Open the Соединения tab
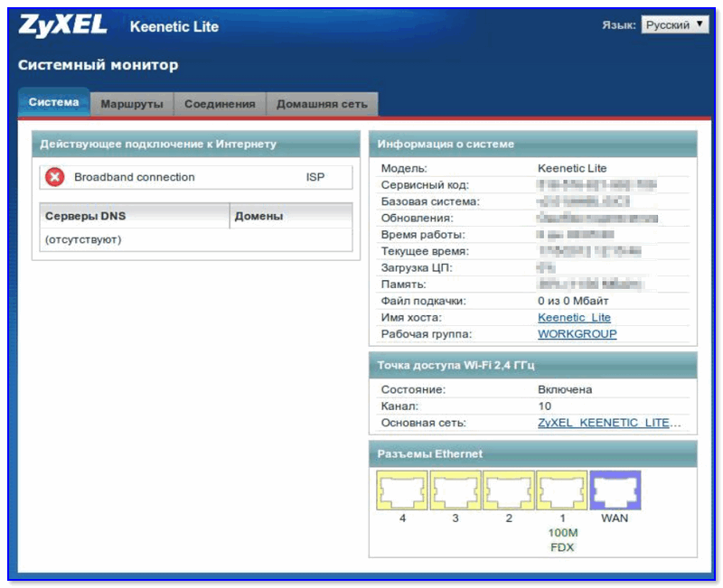This screenshot has height=588, width=723. 220,104
